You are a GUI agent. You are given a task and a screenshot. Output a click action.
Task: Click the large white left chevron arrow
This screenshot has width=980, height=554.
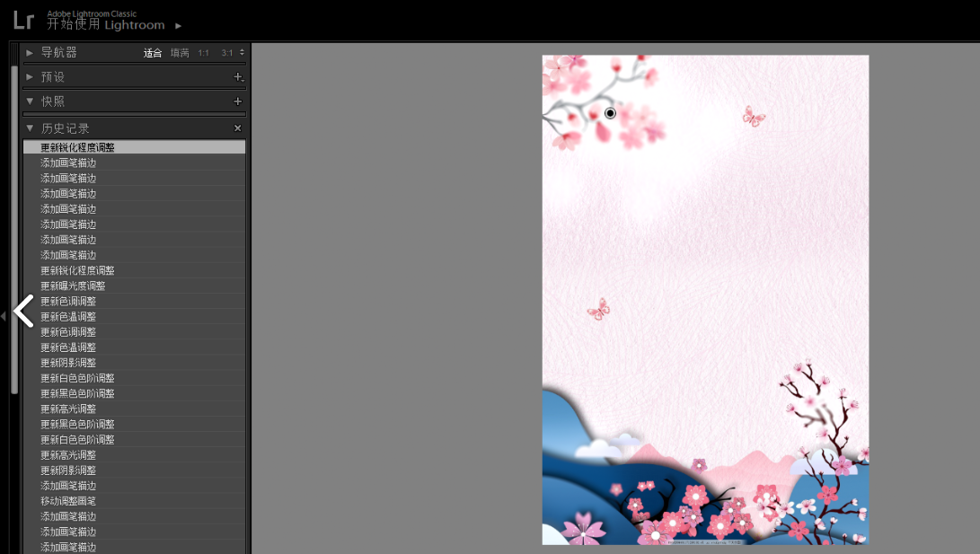pos(24,312)
